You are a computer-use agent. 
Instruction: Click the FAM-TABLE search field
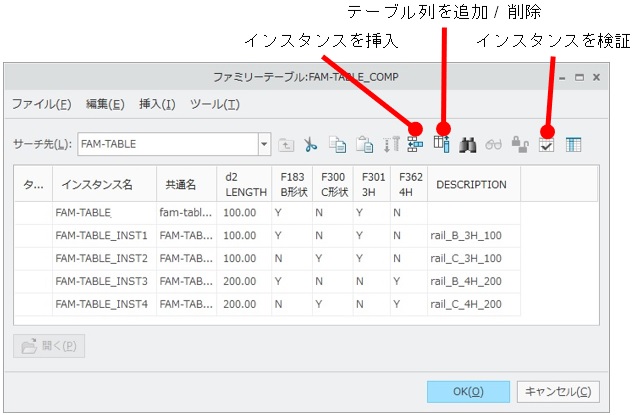click(x=168, y=144)
